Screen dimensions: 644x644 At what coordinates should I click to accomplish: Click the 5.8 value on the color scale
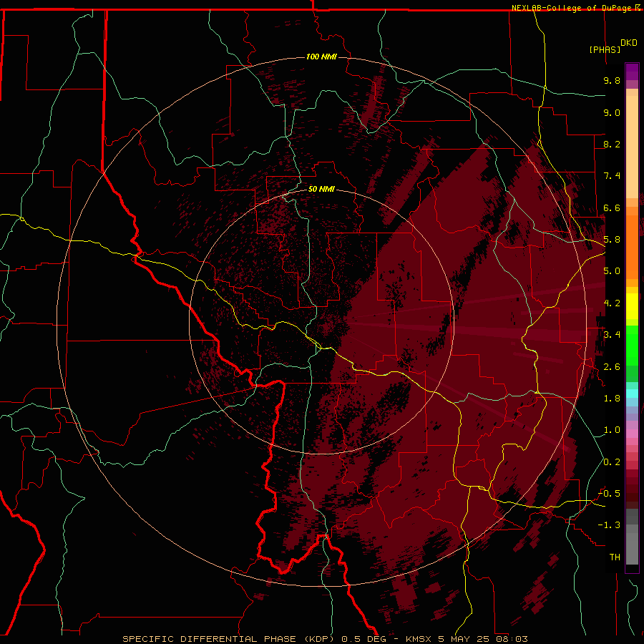pyautogui.click(x=612, y=240)
